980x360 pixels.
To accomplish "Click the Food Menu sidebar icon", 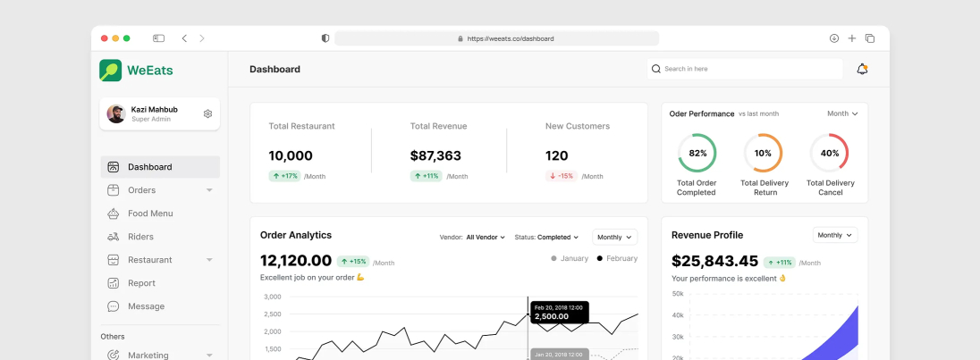I will coord(114,213).
